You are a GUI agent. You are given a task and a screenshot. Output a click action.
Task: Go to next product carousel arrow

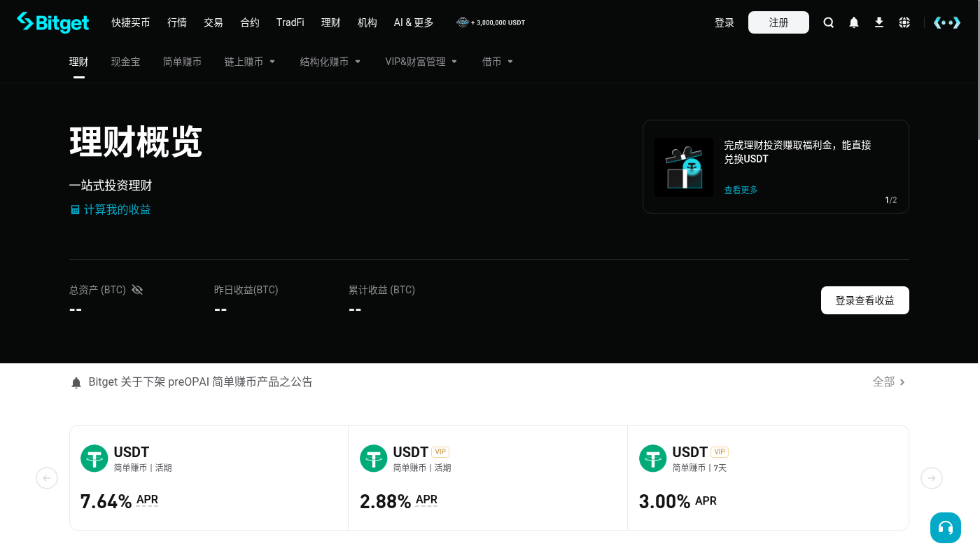click(932, 478)
